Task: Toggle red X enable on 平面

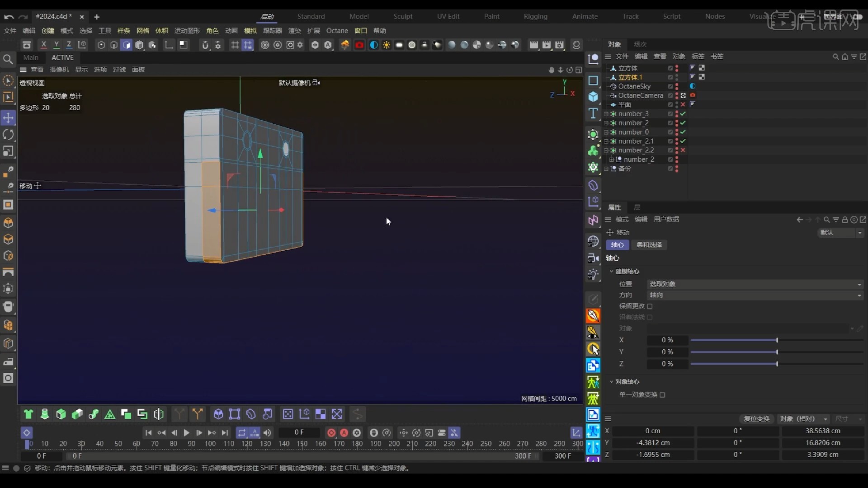Action: tap(683, 104)
